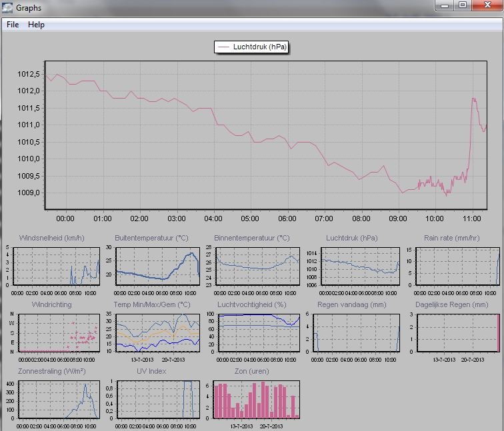Viewport: 504px width, 431px height.
Task: Click the 1010,5 y-axis label on main chart
Action: pyautogui.click(x=29, y=142)
